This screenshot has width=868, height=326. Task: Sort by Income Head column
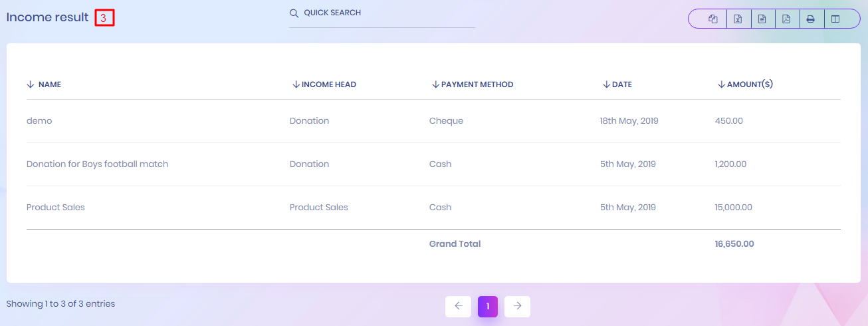coord(328,84)
